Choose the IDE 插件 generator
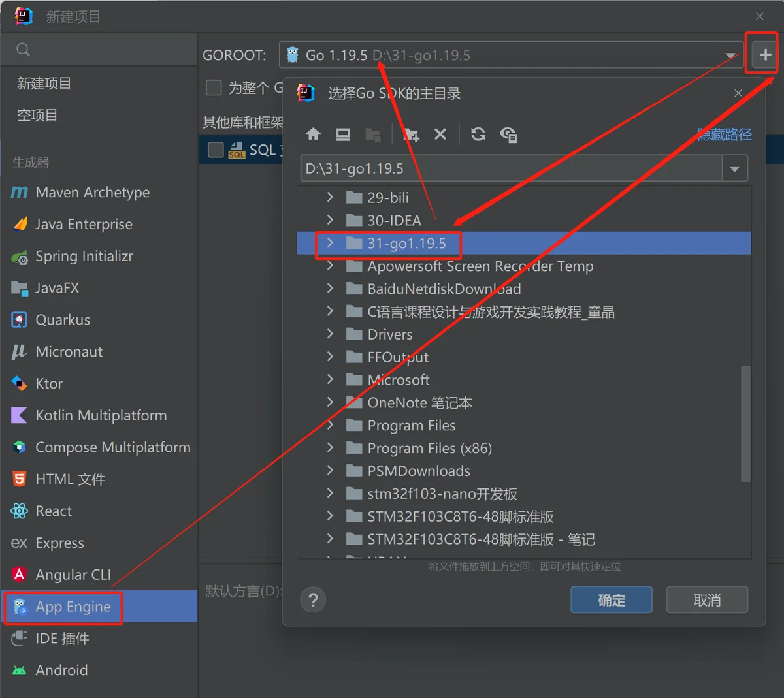This screenshot has width=784, height=698. 99,639
